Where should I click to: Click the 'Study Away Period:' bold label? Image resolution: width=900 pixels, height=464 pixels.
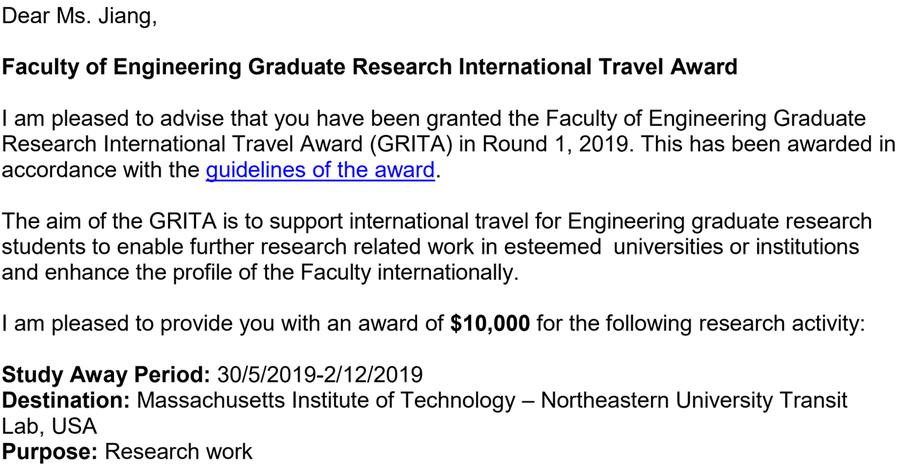pos(107,375)
